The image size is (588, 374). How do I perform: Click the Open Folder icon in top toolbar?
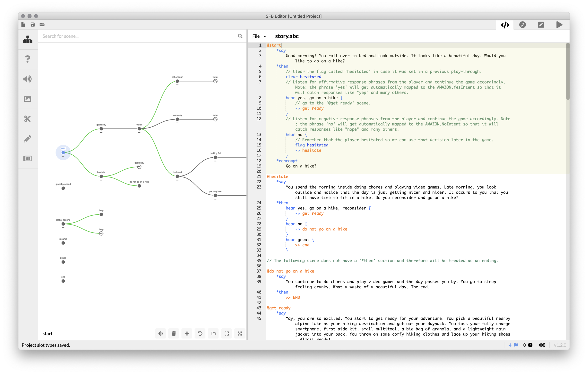click(x=42, y=24)
